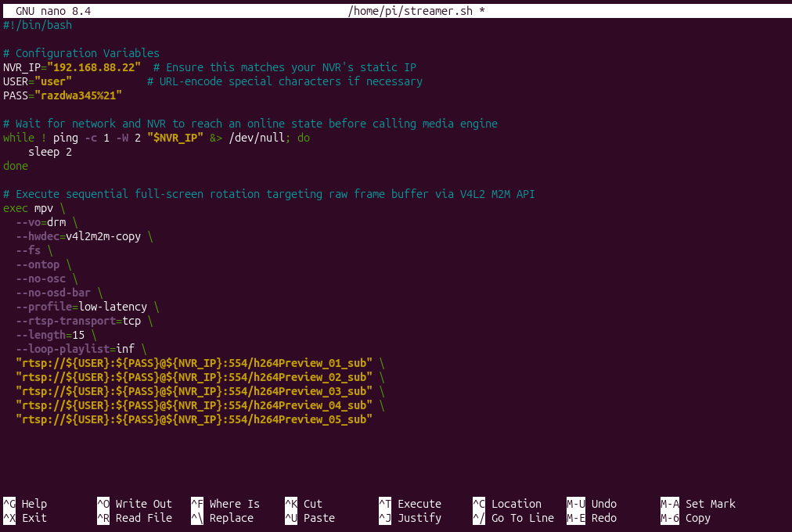Click the 'Wait for network and NVR' comment line
The height and width of the screenshot is (532, 792).
[x=250, y=124]
